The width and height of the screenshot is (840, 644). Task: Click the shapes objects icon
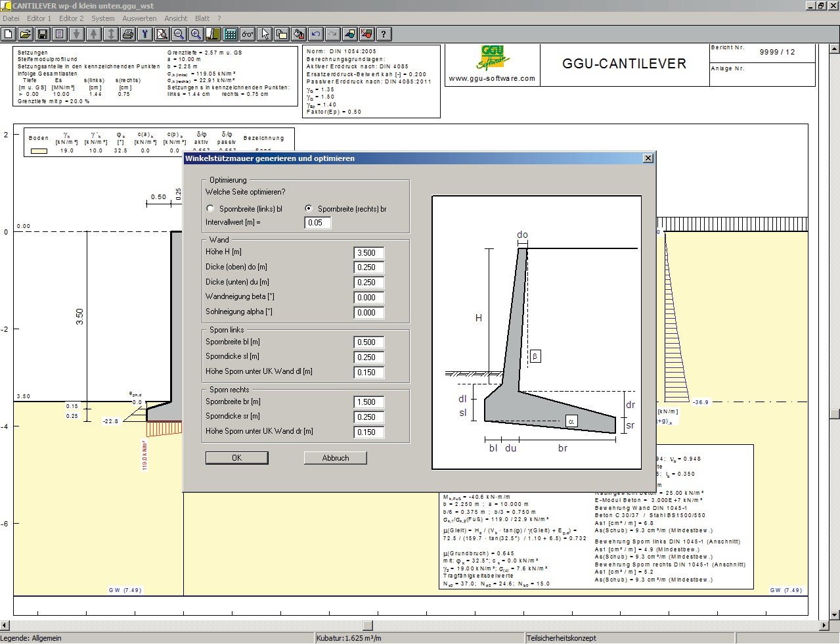350,34
